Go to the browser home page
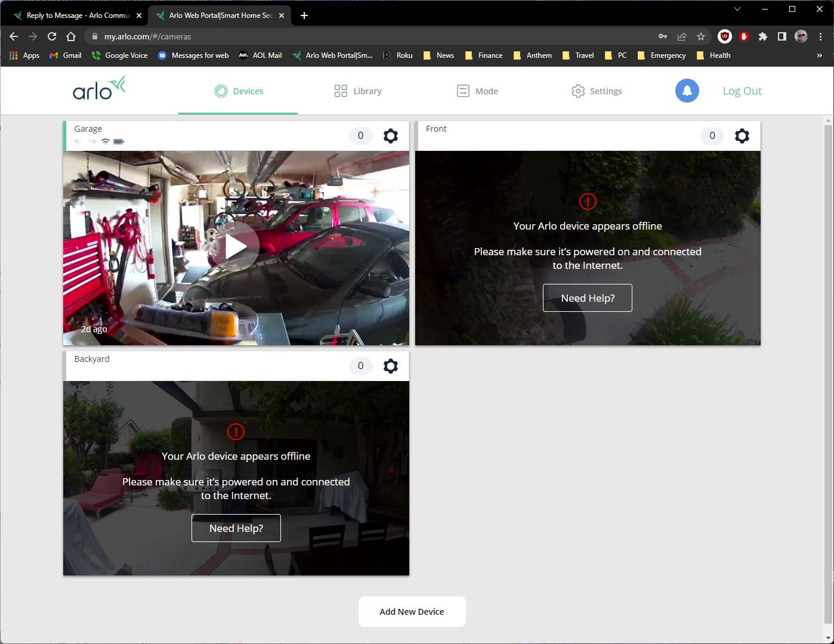This screenshot has width=834, height=644. coord(71,36)
